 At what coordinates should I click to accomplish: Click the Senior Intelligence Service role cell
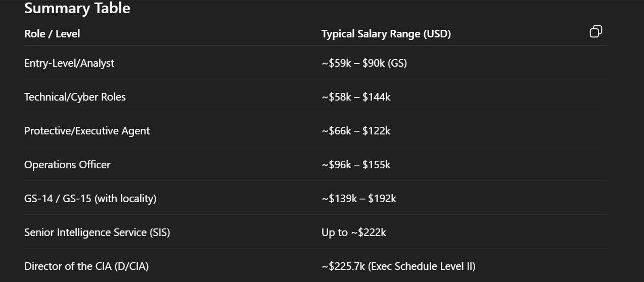(x=97, y=232)
